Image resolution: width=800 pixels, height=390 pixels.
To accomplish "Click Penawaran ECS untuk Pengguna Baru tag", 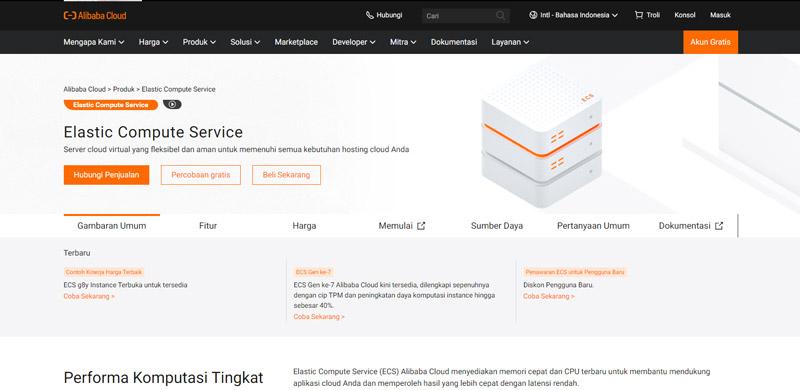I will (x=574, y=272).
